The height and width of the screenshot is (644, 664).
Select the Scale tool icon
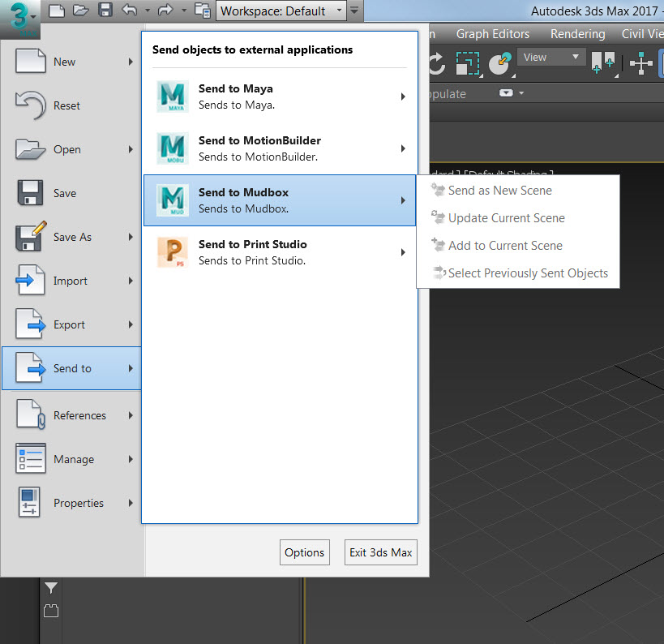[x=469, y=64]
